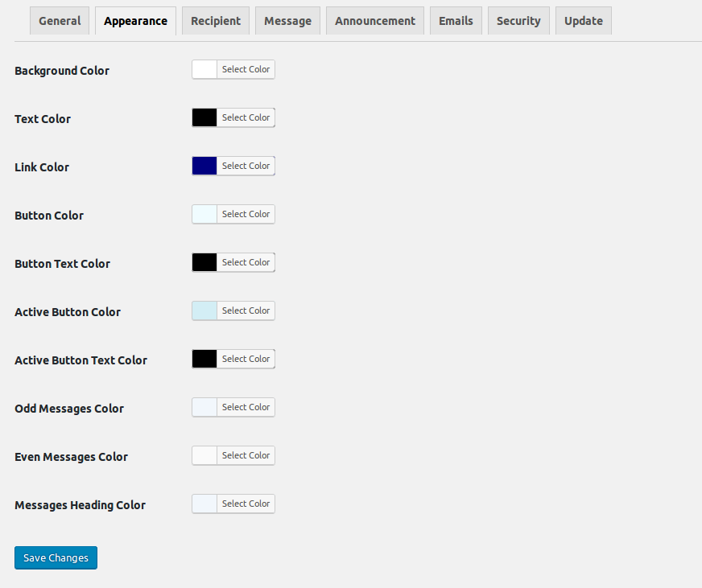This screenshot has height=588, width=702.
Task: Click the Odd Messages Color swatch
Action: tap(204, 408)
